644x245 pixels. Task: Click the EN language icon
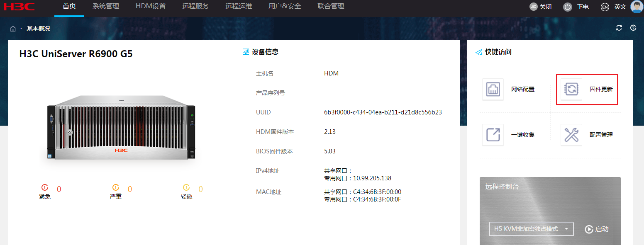tap(605, 7)
